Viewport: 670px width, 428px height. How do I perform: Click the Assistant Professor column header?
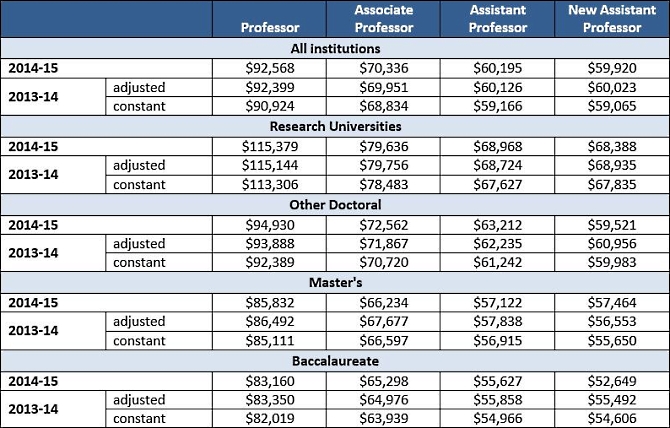[x=497, y=19]
